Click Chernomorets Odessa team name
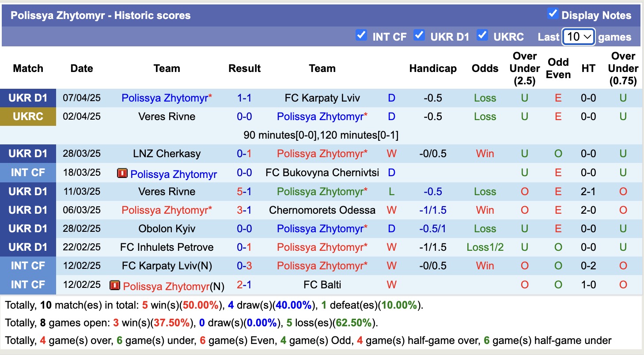 click(x=322, y=210)
